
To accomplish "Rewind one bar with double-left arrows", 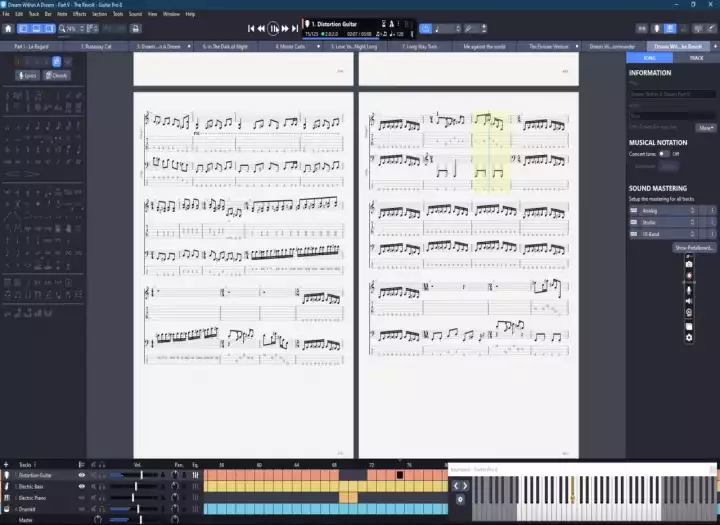I will click(x=261, y=28).
